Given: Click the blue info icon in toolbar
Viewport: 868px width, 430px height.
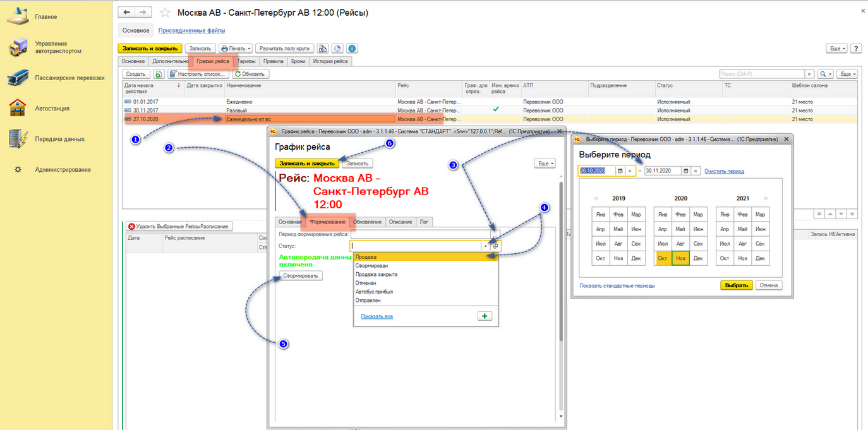Looking at the screenshot, I should tap(352, 49).
